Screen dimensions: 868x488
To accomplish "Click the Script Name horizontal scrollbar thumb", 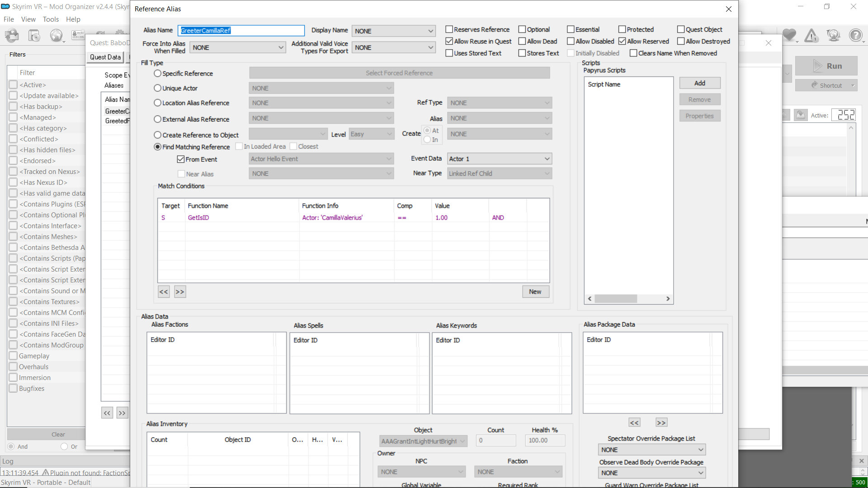I will [616, 299].
